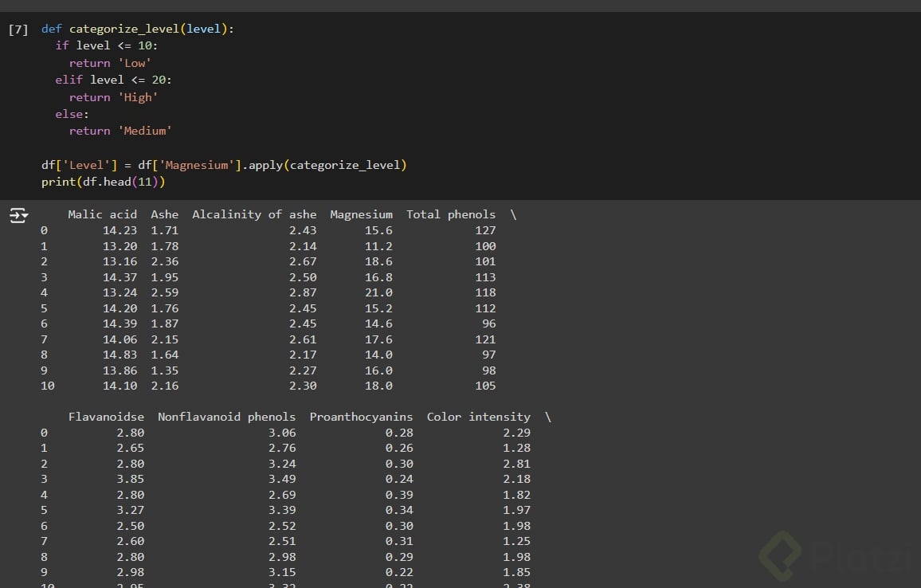Click the return 'Medium' statement
Viewport: 921px width, 588px height.
[x=120, y=131]
